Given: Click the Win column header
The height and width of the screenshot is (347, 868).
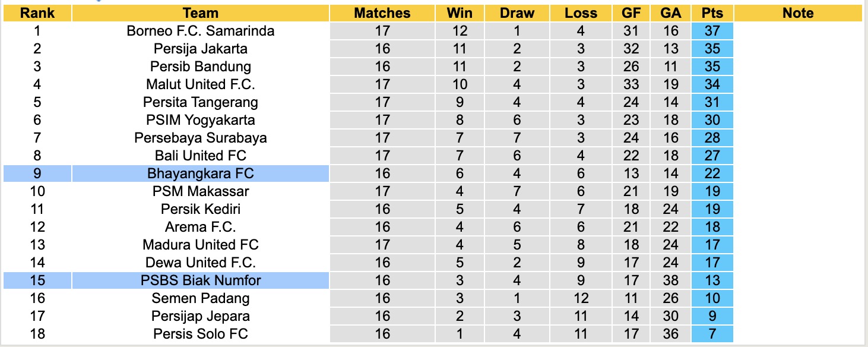Looking at the screenshot, I should point(460,13).
